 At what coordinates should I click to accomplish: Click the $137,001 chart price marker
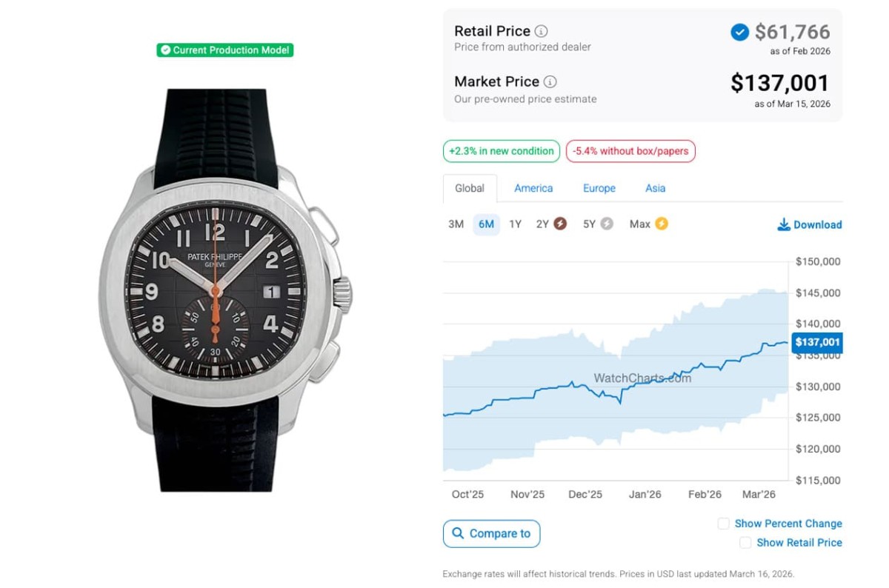tap(816, 342)
